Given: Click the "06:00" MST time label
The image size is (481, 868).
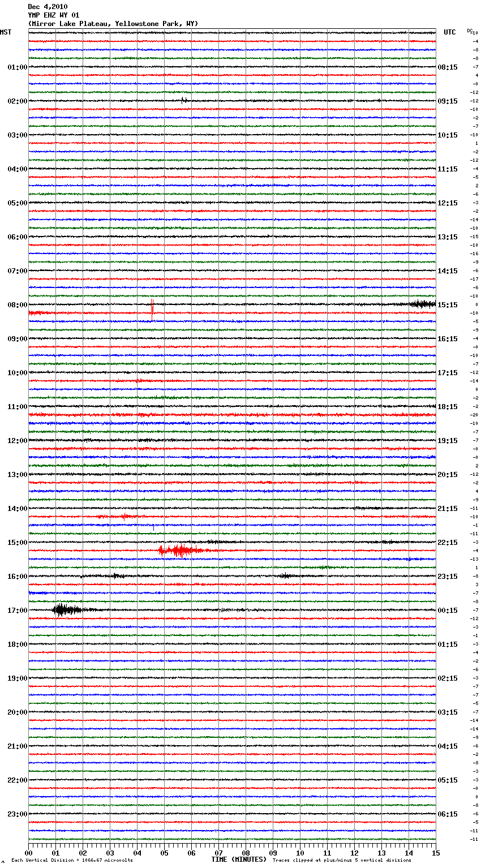Looking at the screenshot, I should tap(18, 237).
